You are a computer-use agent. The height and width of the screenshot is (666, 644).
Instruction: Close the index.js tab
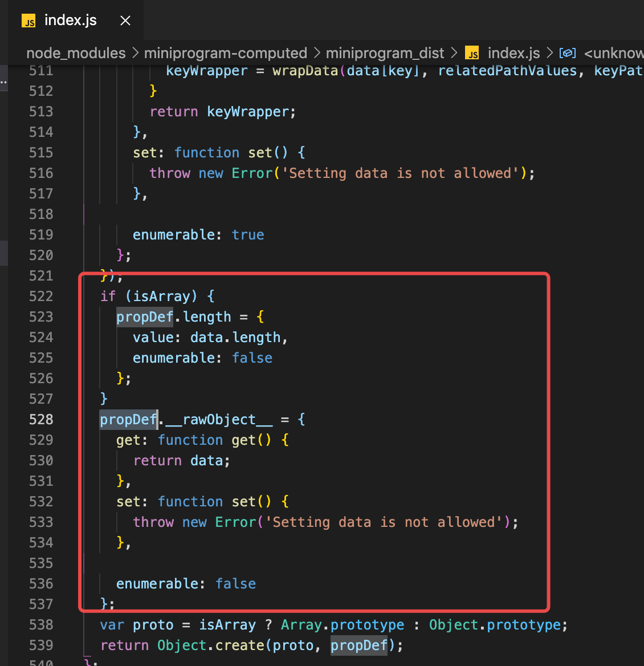[125, 21]
